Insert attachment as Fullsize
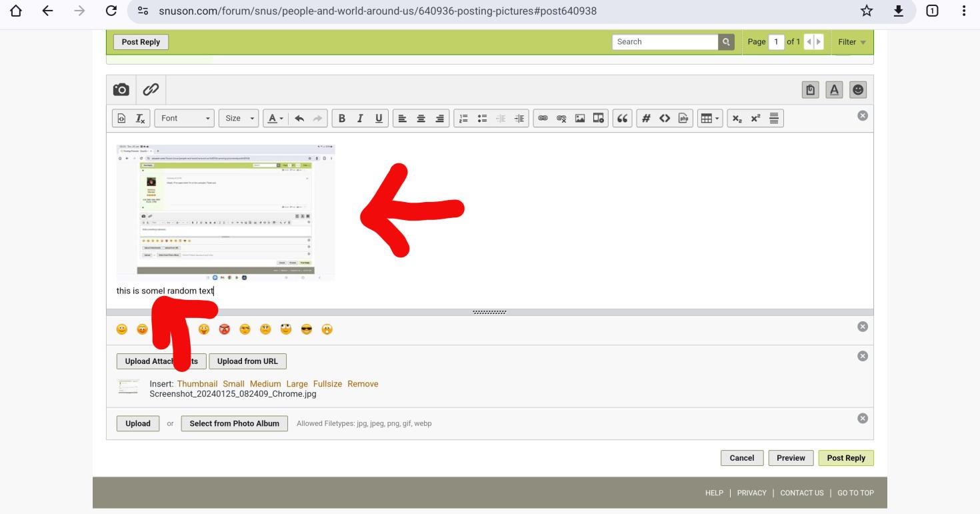This screenshot has width=980, height=514. pos(327,384)
